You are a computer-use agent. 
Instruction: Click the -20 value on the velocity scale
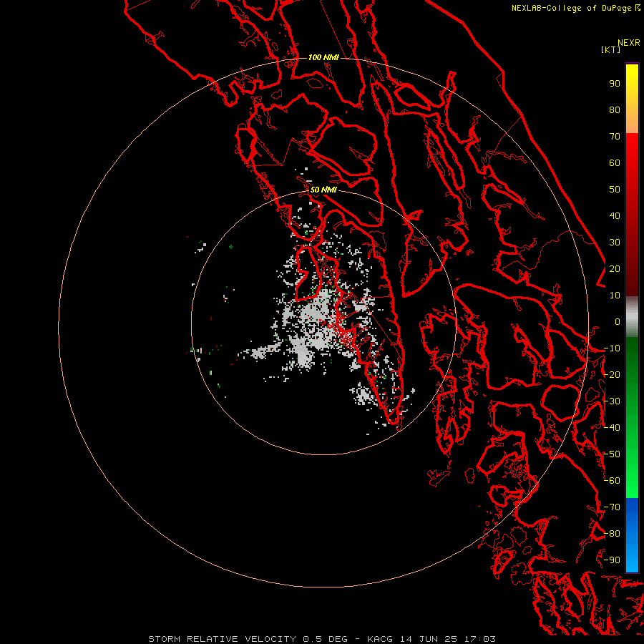[x=612, y=374]
